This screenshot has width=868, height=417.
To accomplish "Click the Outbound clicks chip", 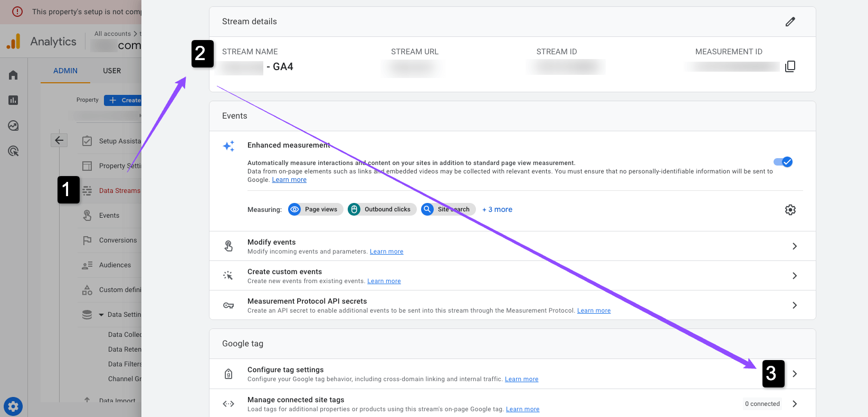I will click(x=382, y=209).
